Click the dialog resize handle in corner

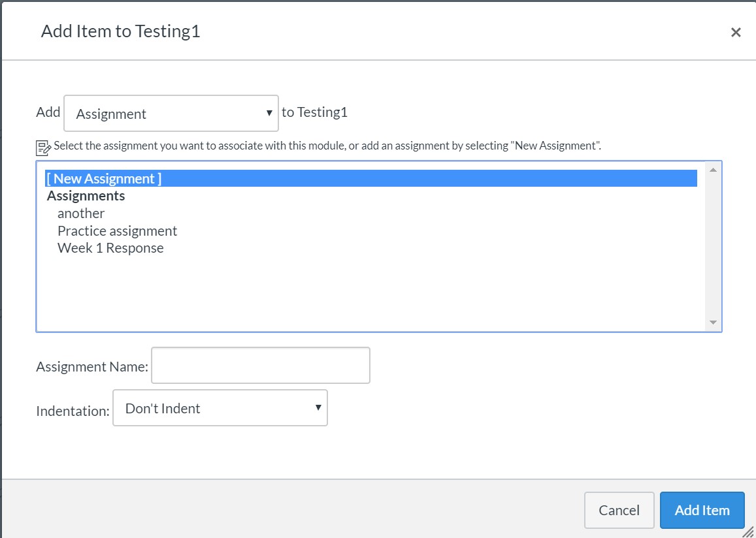[748, 531]
